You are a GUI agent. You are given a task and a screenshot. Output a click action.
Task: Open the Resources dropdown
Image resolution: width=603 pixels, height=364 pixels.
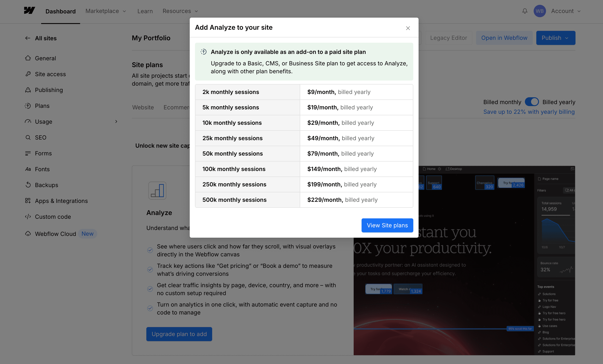click(180, 11)
